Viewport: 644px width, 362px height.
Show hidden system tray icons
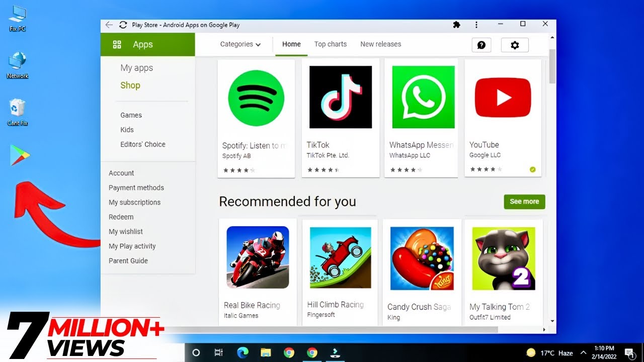click(584, 352)
